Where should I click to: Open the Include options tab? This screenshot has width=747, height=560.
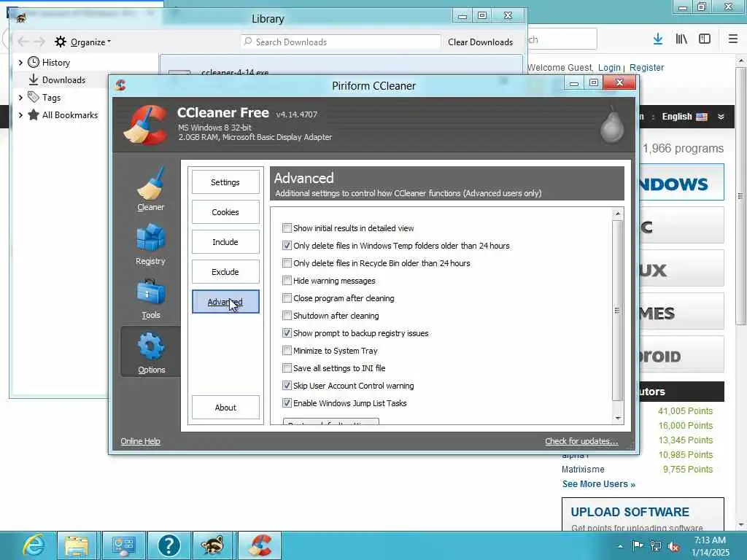point(225,242)
